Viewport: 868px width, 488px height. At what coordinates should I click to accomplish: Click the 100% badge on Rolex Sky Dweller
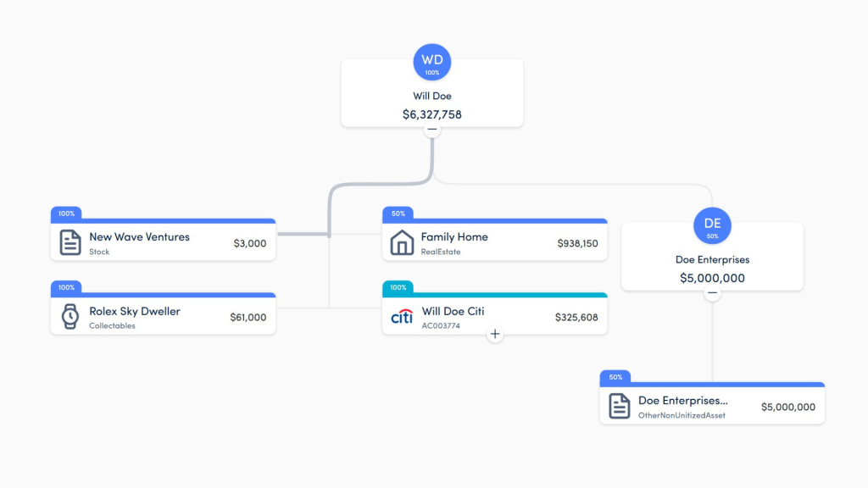pos(66,287)
